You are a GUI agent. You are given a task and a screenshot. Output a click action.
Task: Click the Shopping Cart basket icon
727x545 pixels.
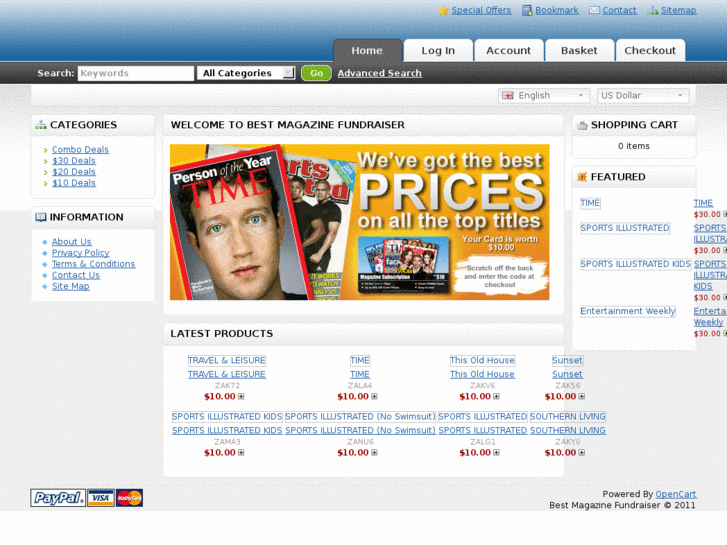click(582, 125)
